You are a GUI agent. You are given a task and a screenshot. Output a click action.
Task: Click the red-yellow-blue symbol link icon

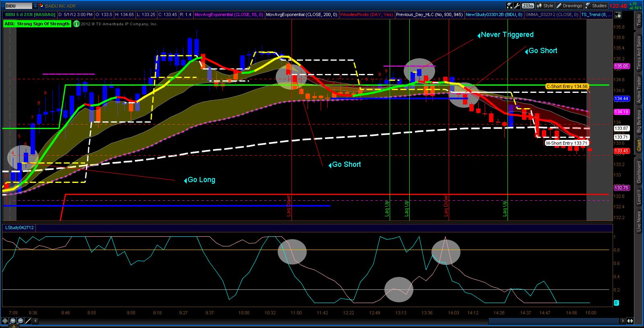pos(41,6)
